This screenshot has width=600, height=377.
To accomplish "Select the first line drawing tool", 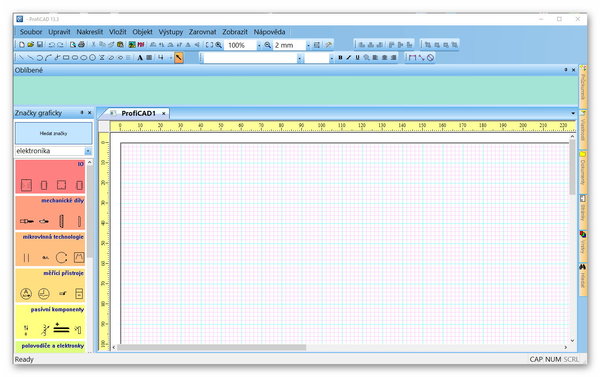I will pos(22,58).
